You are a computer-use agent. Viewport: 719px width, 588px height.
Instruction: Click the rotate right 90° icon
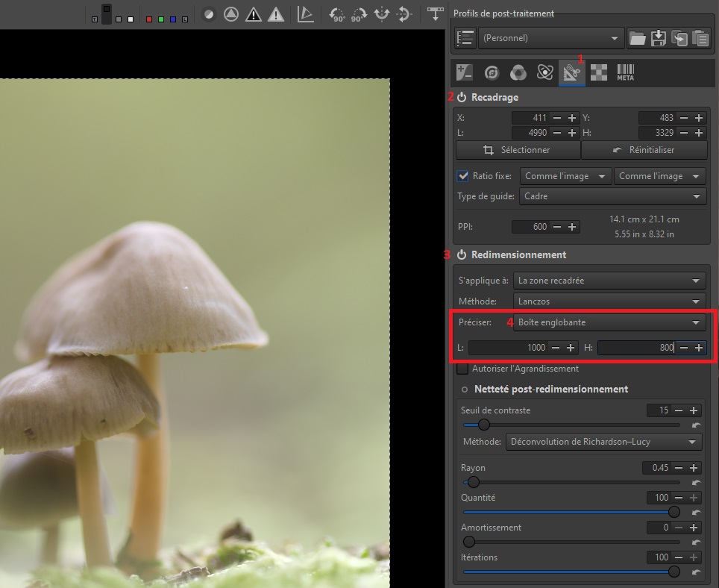[359, 14]
